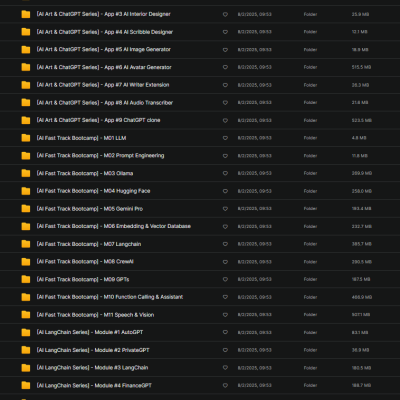Click folder icon beside M02 Prompt Engineering
400x400 pixels.
pos(26,155)
